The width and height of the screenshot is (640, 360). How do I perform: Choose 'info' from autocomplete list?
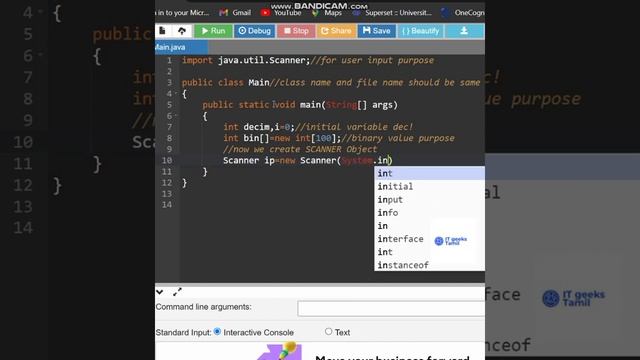coord(429,213)
